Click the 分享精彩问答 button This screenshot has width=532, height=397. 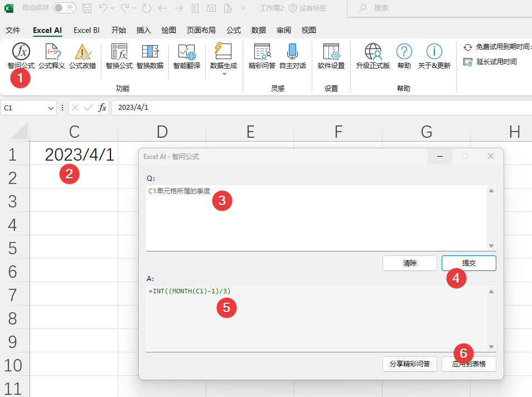[410, 364]
